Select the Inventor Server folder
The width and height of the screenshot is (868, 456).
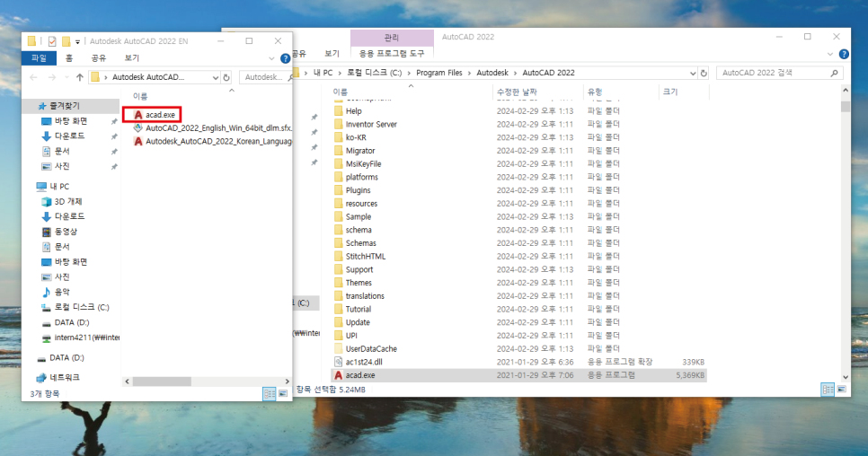(366, 124)
